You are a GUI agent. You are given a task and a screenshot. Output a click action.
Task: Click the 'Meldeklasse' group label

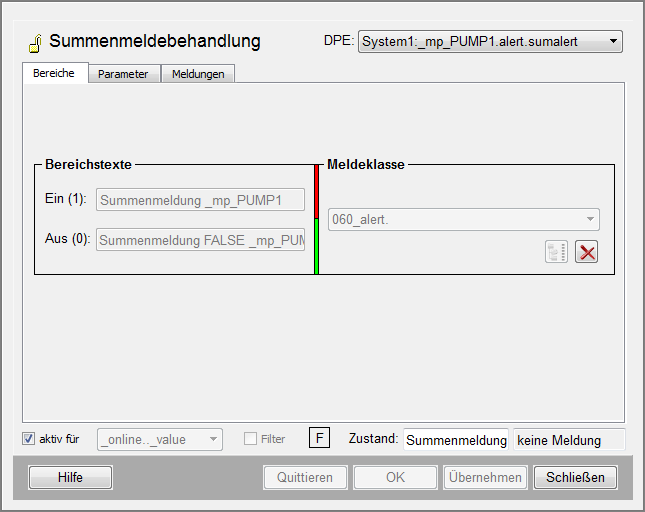pyautogui.click(x=366, y=164)
